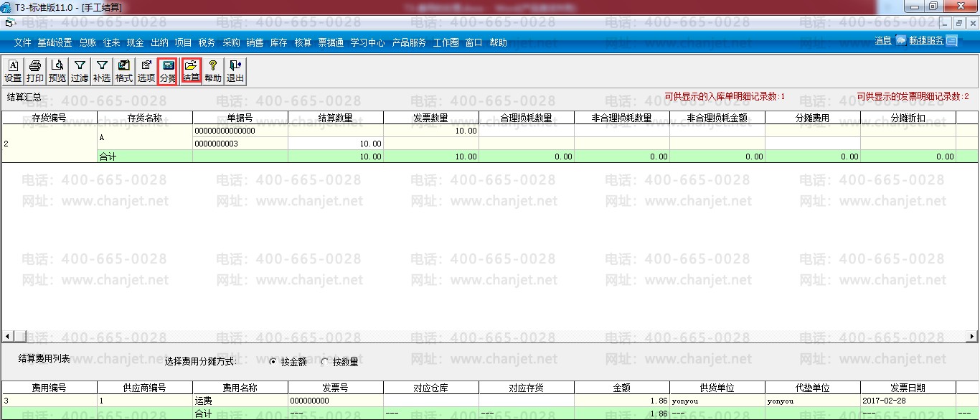Image resolution: width=980 pixels, height=420 pixels.
Task: Click horizontal scrollbar left arrow
Action: pyautogui.click(x=7, y=336)
